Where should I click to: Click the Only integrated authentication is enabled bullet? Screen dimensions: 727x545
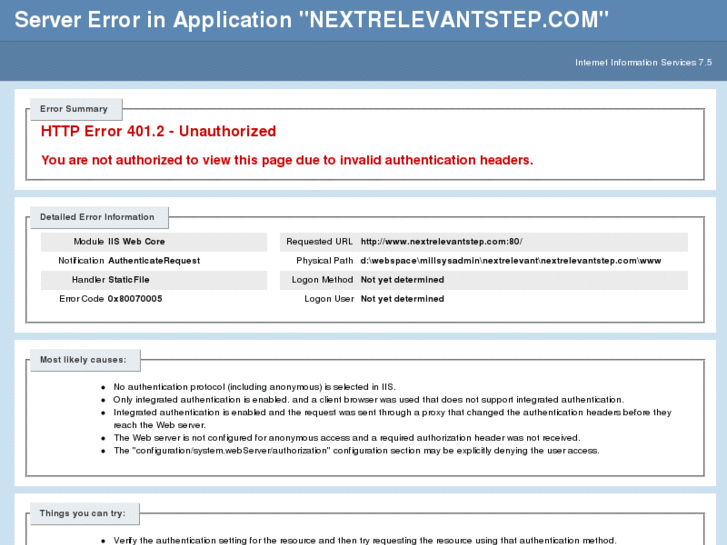coord(369,400)
